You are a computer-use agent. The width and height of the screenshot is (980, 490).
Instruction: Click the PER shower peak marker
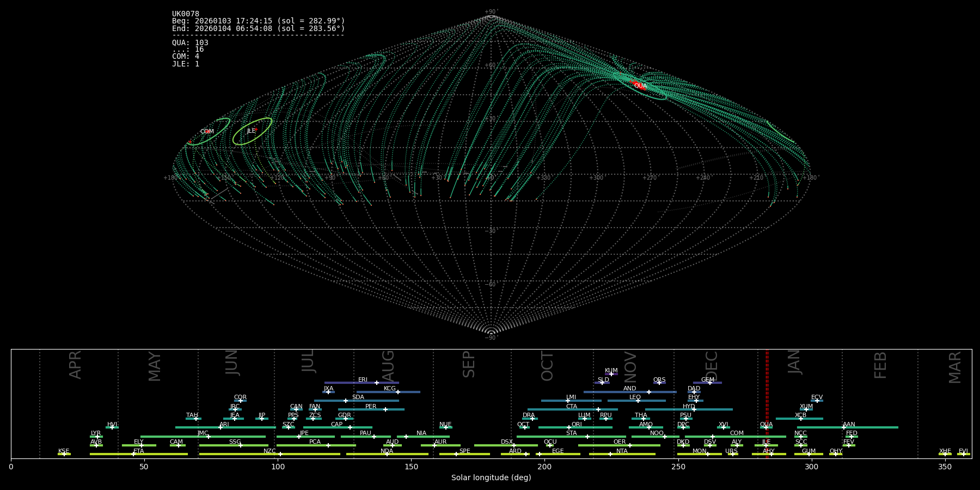(x=385, y=409)
